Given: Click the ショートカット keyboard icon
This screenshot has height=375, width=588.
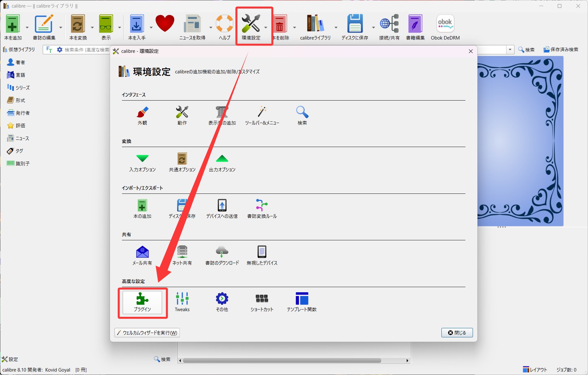Looking at the screenshot, I should (262, 302).
